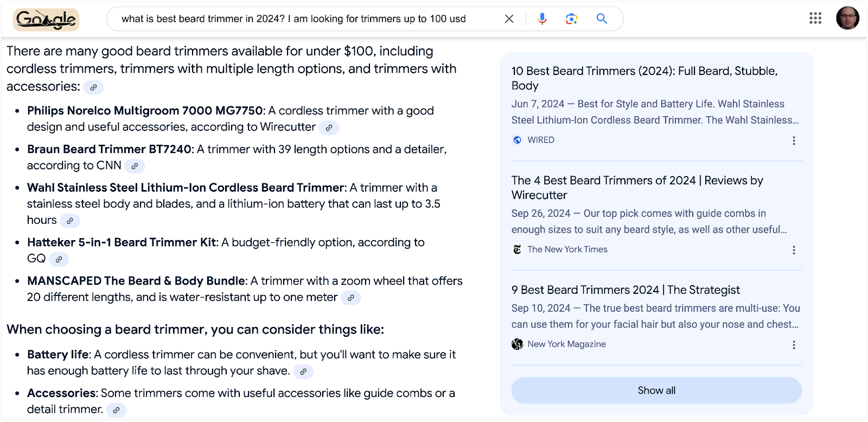Click the source link icon after MANSCAPED entry
Viewport: 868px width, 422px height.
point(350,298)
